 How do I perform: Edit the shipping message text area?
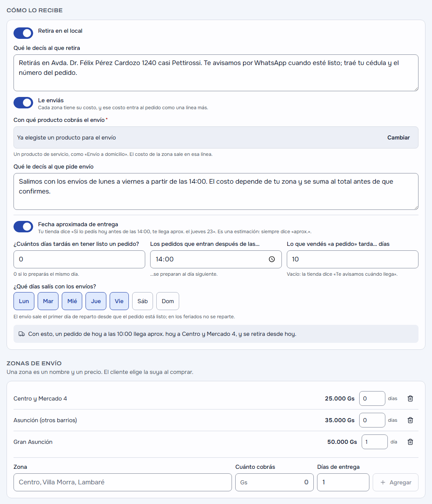point(216,191)
